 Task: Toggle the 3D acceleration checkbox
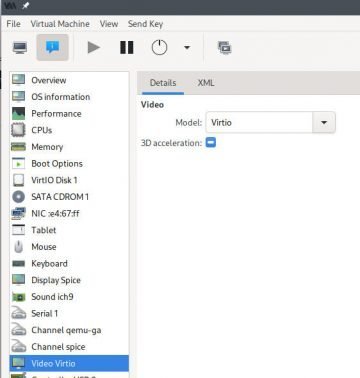tap(211, 142)
